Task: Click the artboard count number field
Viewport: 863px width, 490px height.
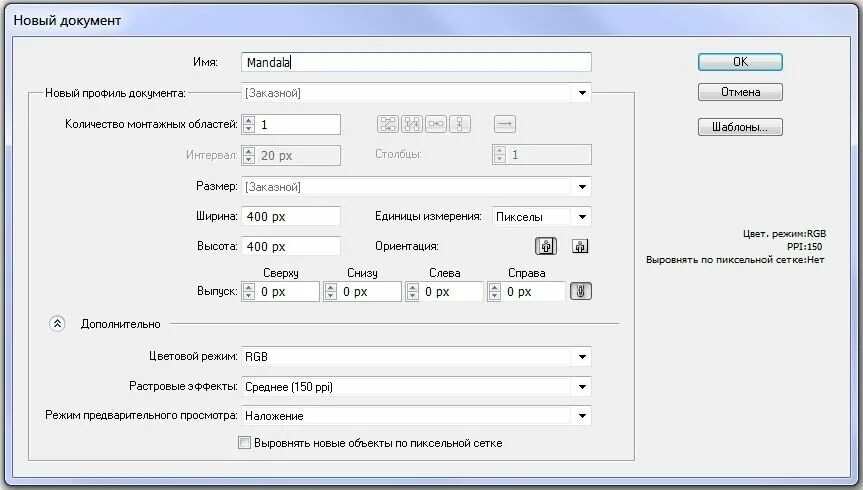Action: coord(298,124)
